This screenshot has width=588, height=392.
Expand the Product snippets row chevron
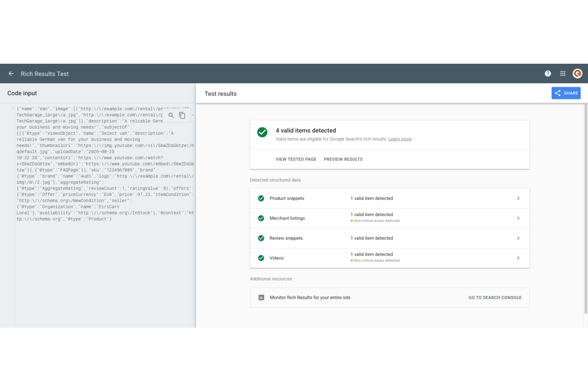[518, 198]
